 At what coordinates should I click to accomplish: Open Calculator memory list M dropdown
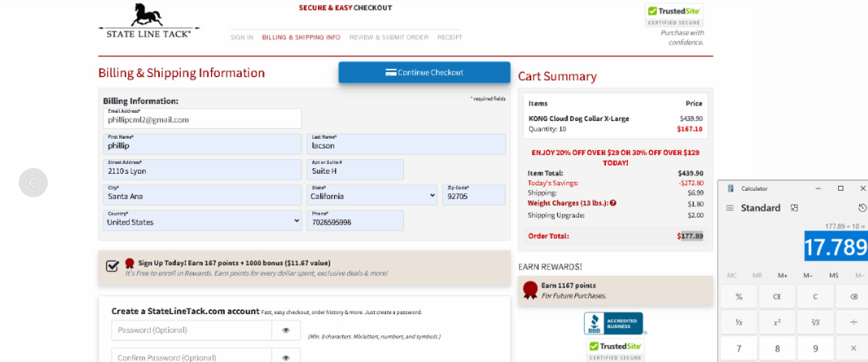pos(860,275)
